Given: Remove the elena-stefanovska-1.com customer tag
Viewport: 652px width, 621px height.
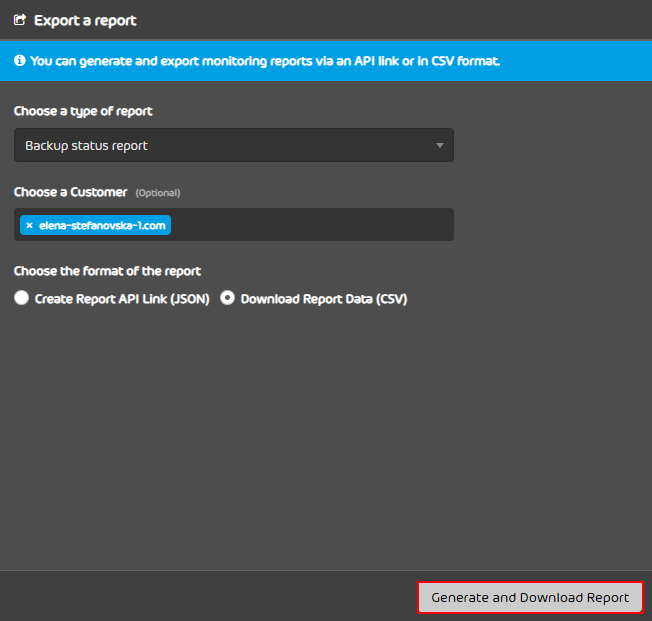Looking at the screenshot, I should [x=30, y=225].
